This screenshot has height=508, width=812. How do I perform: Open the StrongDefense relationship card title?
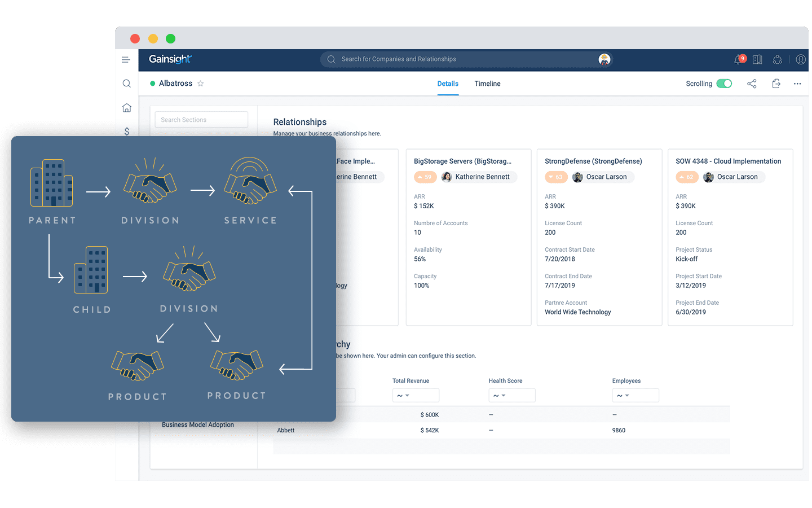pyautogui.click(x=593, y=161)
